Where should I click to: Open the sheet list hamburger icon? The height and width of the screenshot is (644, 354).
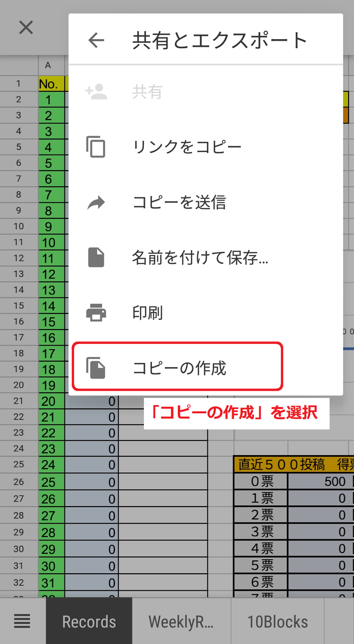point(22,622)
